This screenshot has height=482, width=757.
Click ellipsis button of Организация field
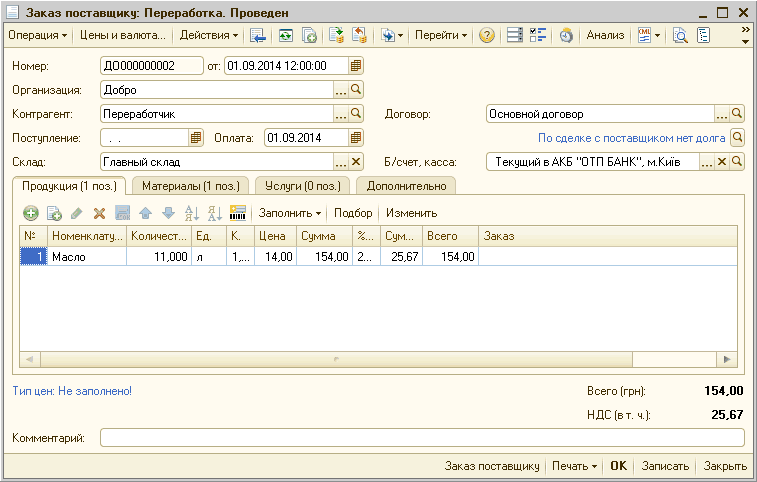coord(341,90)
